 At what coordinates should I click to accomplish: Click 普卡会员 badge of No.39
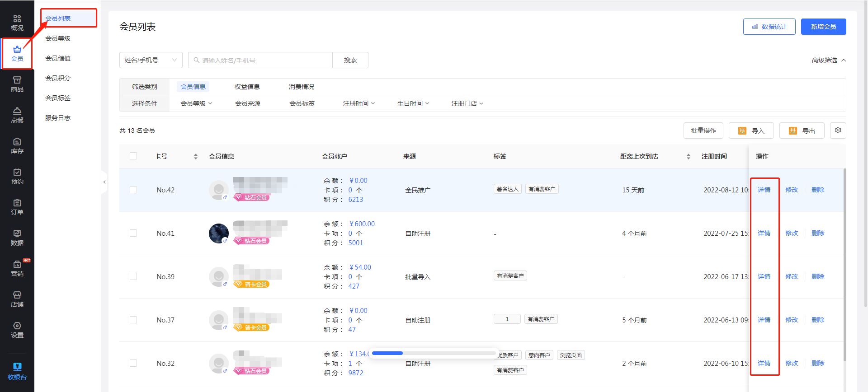coord(252,284)
